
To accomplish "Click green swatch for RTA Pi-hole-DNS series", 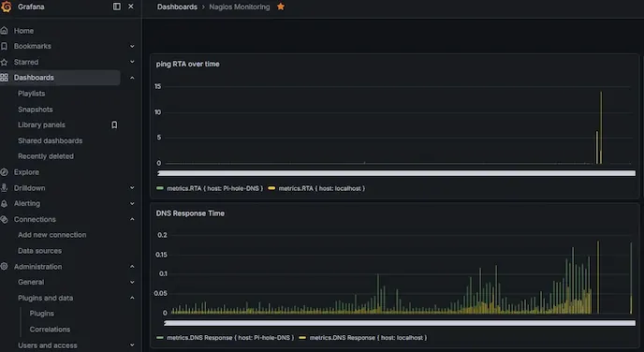I will click(160, 188).
